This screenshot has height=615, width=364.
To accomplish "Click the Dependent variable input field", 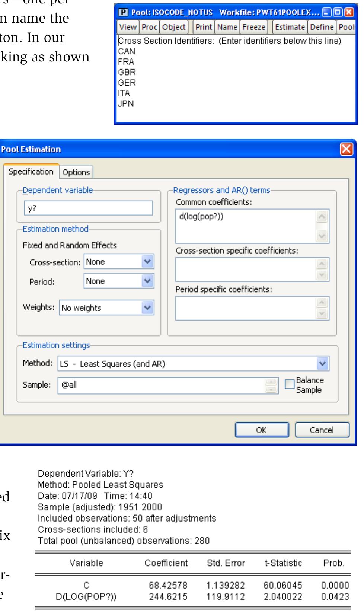I will pos(88,208).
